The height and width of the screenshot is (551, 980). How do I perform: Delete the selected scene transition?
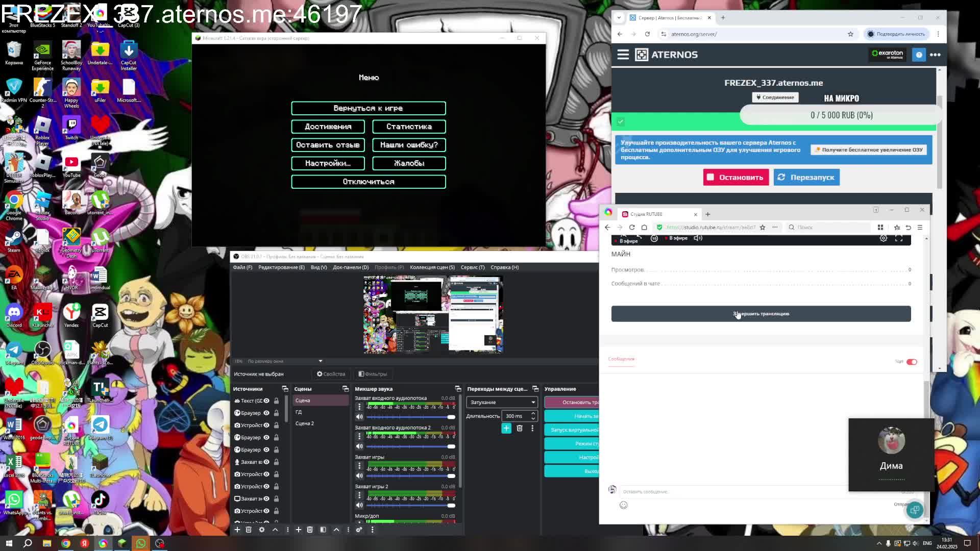pos(520,429)
